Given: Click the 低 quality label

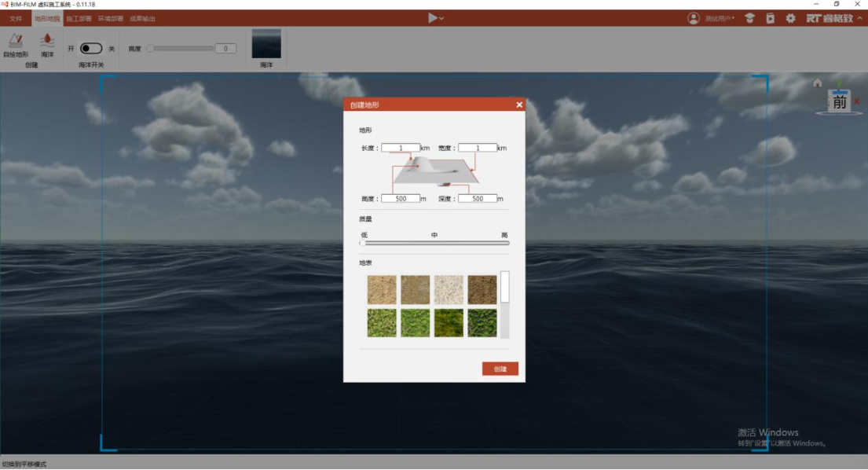Looking at the screenshot, I should click(364, 235).
